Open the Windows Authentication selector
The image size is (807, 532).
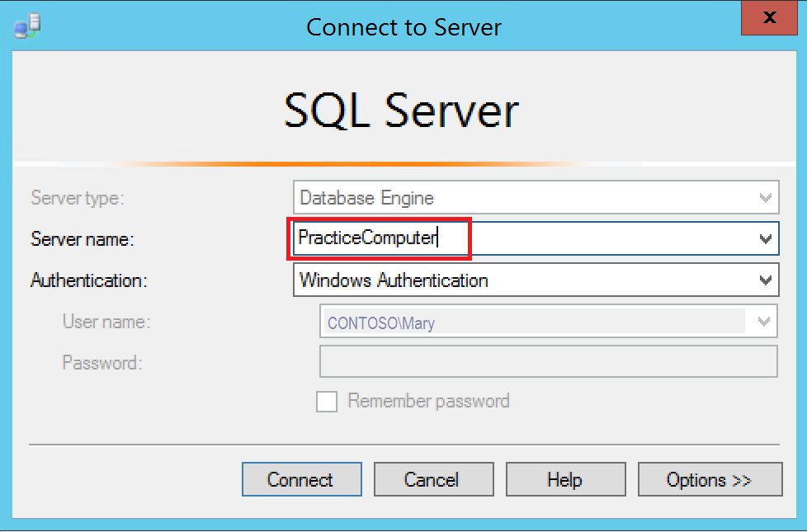coord(536,280)
